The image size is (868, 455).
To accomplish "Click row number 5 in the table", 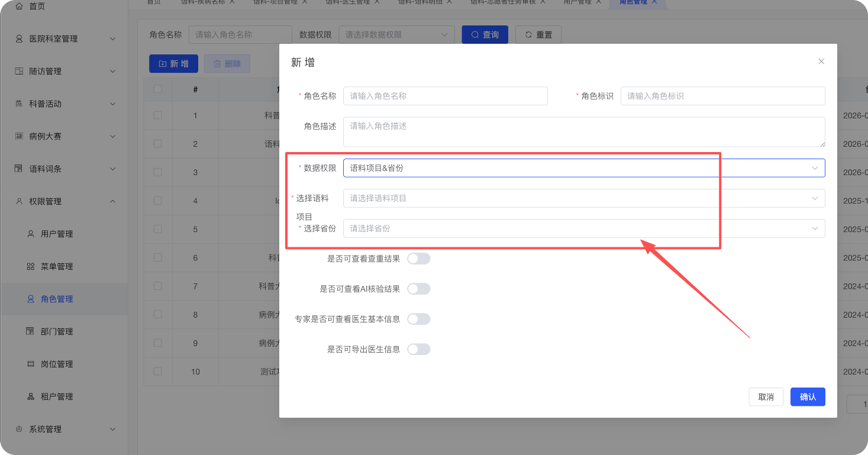I will click(x=195, y=229).
